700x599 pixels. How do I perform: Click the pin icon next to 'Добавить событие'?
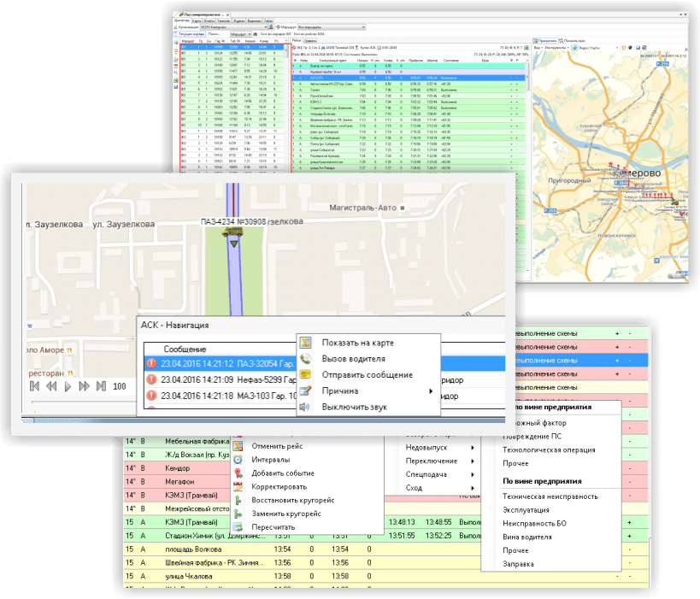(x=238, y=473)
